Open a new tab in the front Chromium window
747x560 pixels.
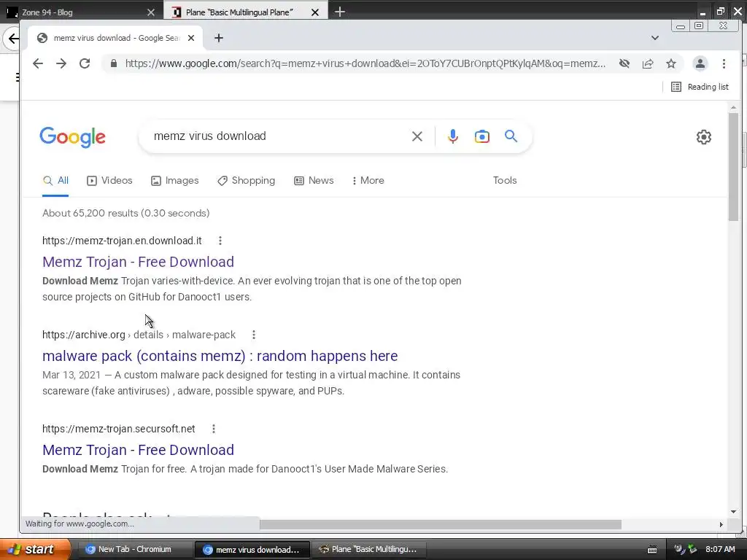pos(219,38)
